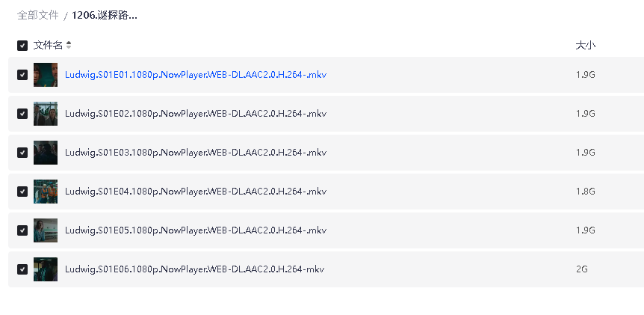
Task: Select the Ludwig.S01E04 thumbnail image
Action: tap(46, 192)
